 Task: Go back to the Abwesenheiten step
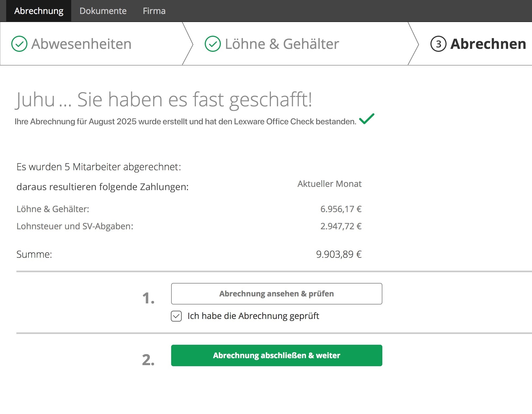point(81,44)
